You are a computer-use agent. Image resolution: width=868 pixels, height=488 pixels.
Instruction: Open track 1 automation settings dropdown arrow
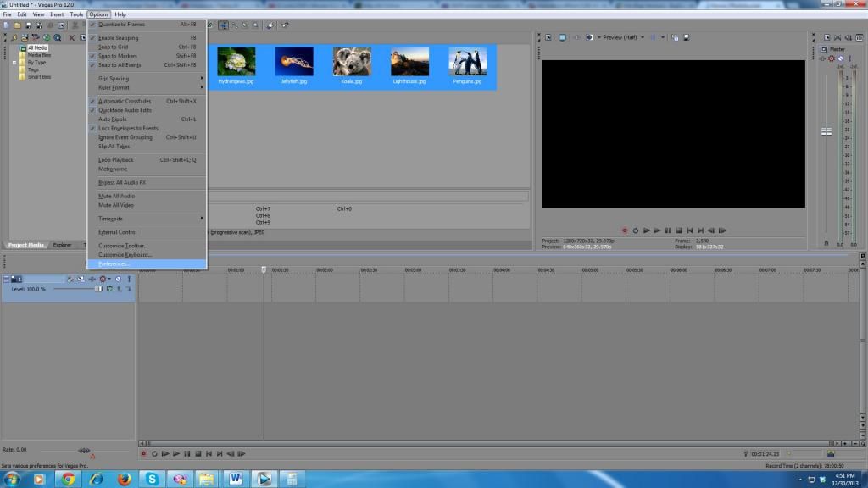tap(109, 280)
